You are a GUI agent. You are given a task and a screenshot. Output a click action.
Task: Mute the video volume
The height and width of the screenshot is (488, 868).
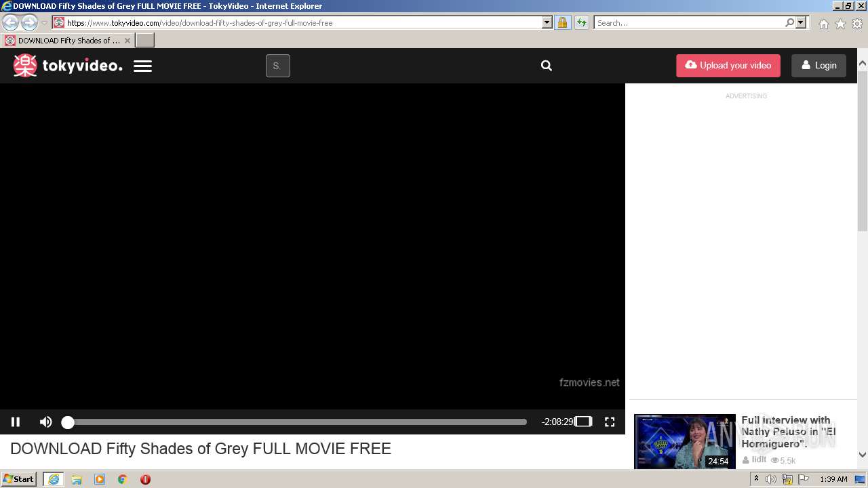[x=45, y=422]
